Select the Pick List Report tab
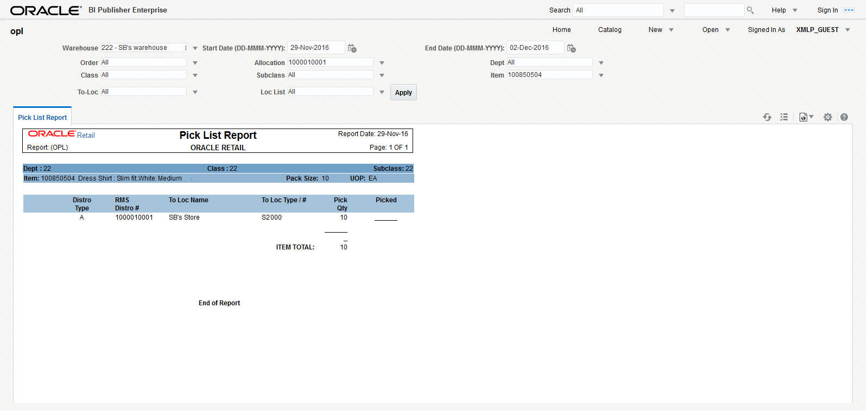868x417 pixels. coord(42,117)
